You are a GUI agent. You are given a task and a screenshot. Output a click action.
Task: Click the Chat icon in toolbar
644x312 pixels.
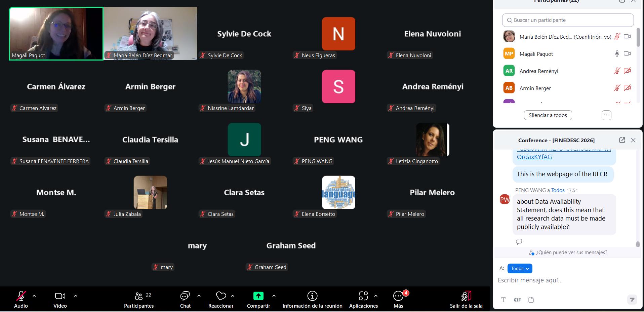[x=185, y=296]
